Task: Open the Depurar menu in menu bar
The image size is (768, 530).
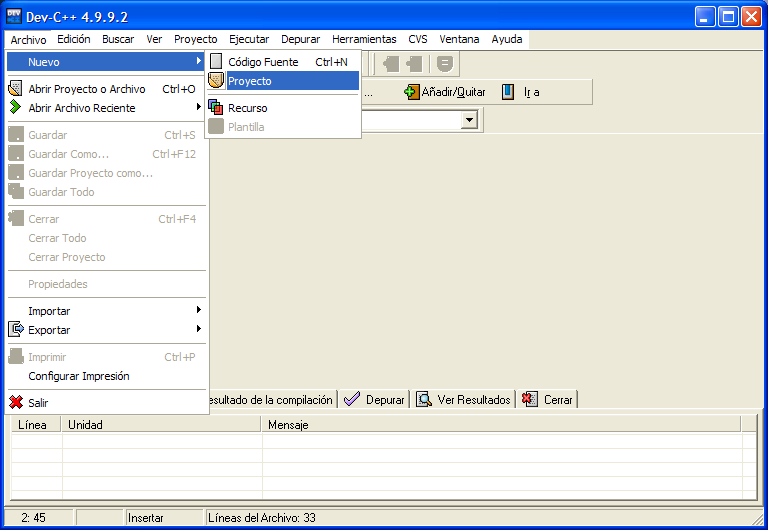Action: [300, 39]
